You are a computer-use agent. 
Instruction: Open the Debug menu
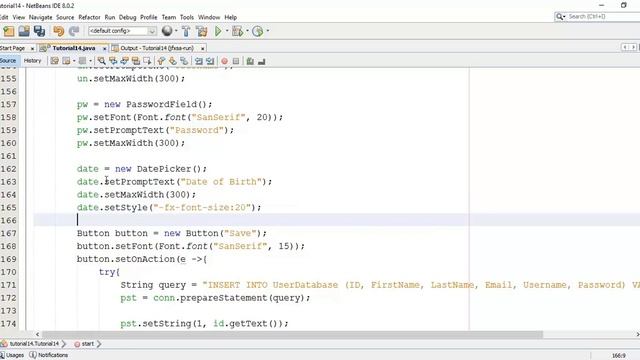tap(127, 17)
